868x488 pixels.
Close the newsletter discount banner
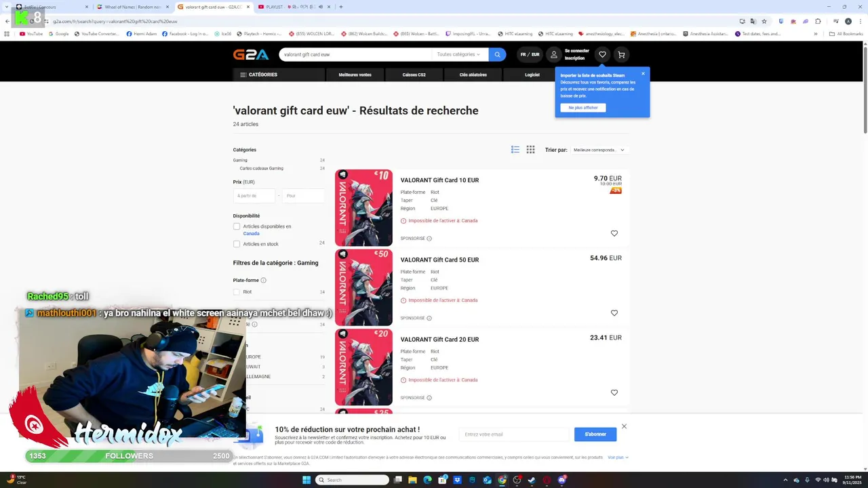pos(624,426)
